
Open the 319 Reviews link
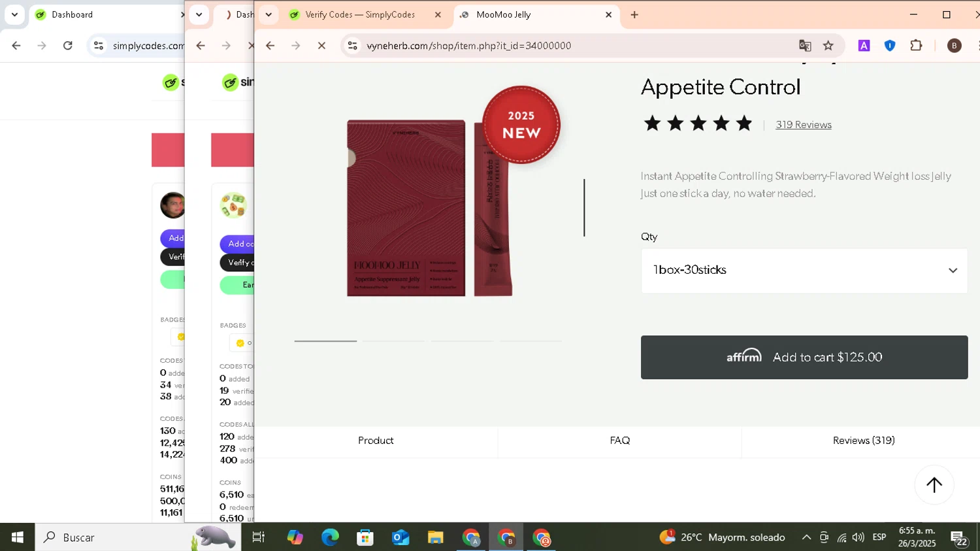click(803, 125)
